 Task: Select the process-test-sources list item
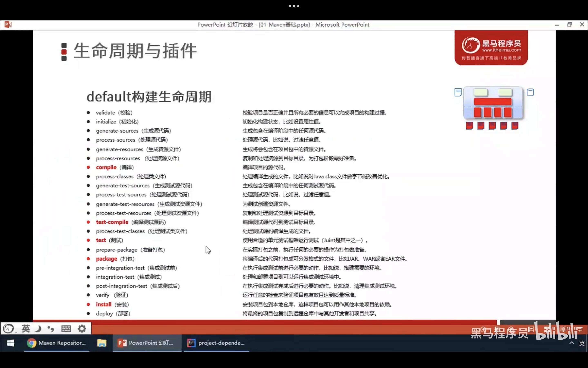click(x=142, y=195)
